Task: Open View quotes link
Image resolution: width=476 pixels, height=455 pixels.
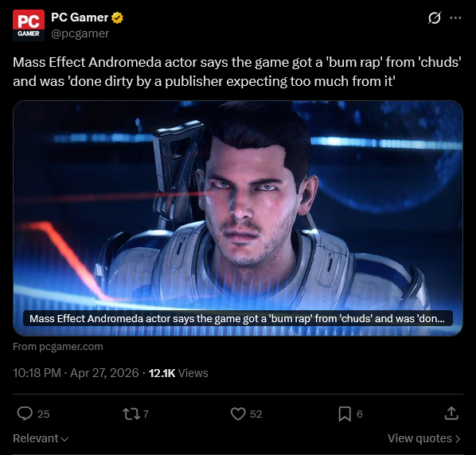Action: [424, 438]
